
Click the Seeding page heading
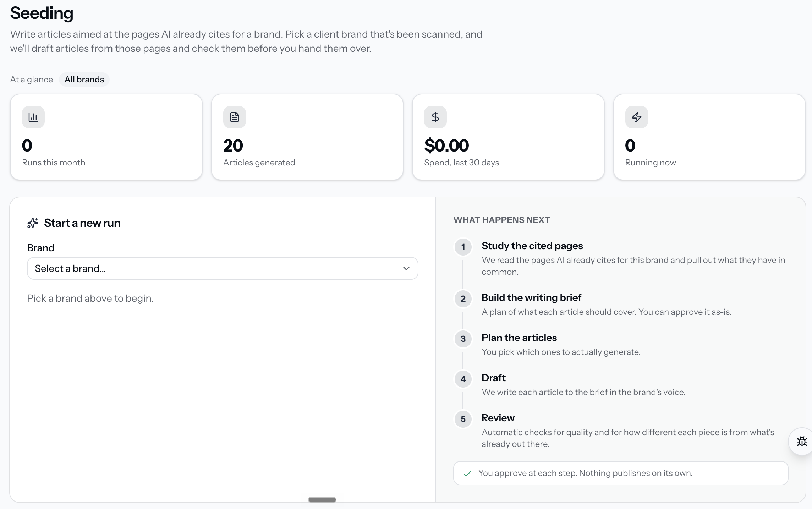pyautogui.click(x=42, y=13)
